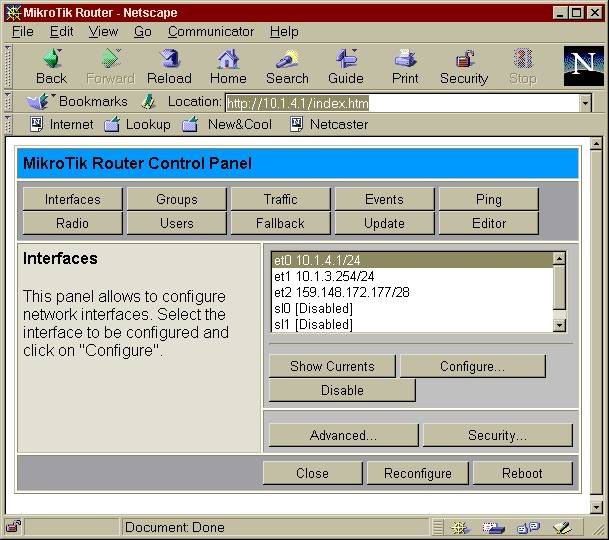Click the Reconfigure button
The width and height of the screenshot is (609, 540).
coord(418,473)
